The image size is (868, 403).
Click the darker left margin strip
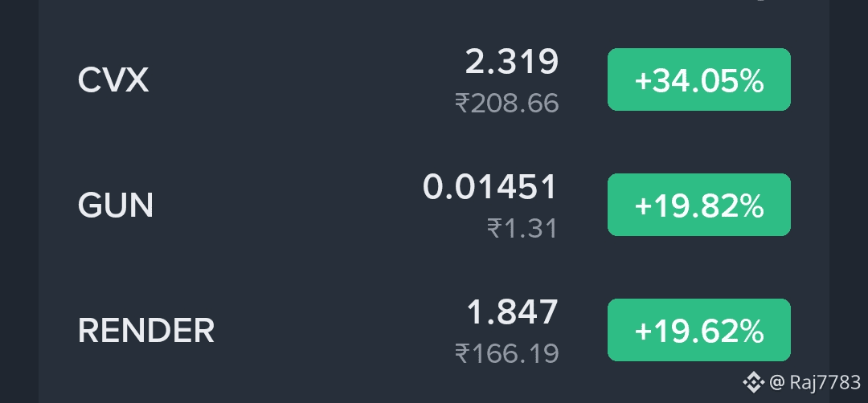(x=18, y=201)
